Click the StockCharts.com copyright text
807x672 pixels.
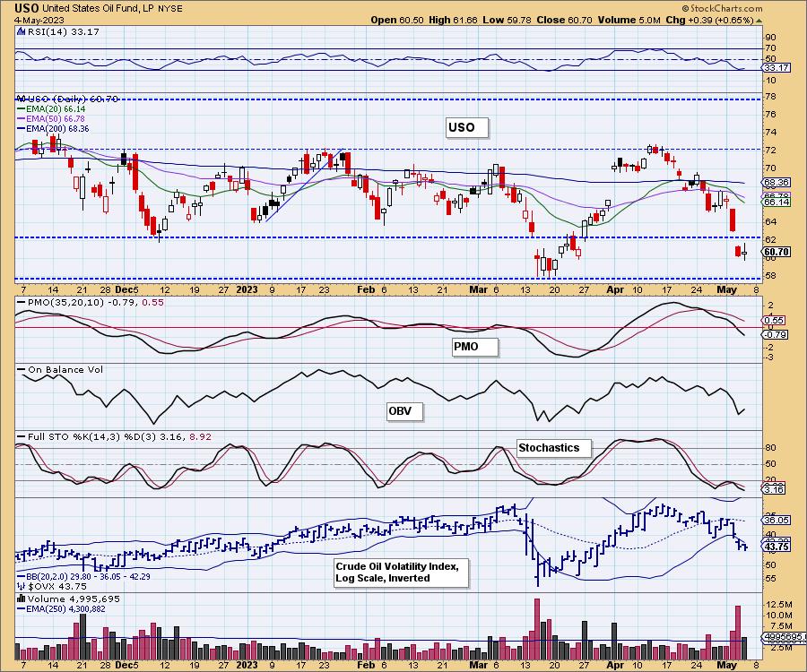[x=722, y=8]
